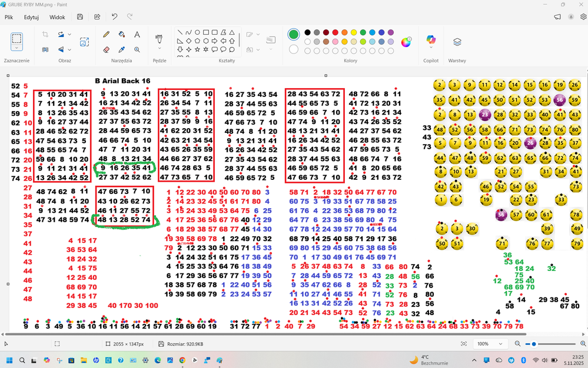Select the green Color 1 circle

click(x=294, y=35)
